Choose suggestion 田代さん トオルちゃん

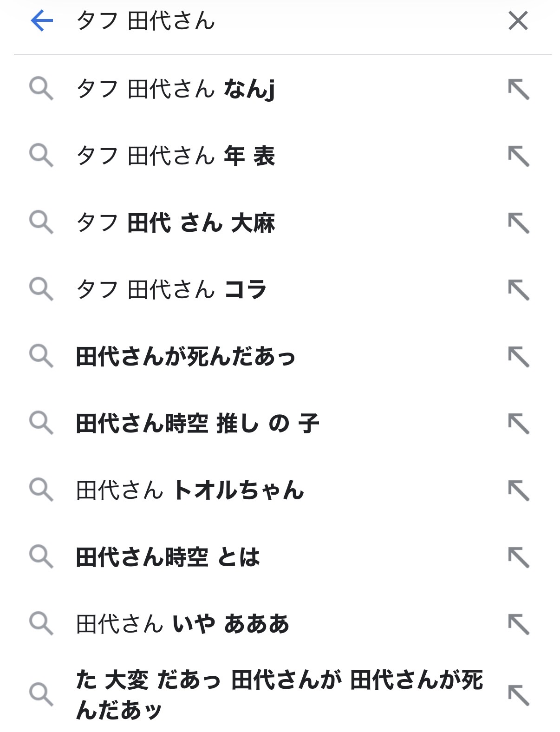click(x=190, y=490)
